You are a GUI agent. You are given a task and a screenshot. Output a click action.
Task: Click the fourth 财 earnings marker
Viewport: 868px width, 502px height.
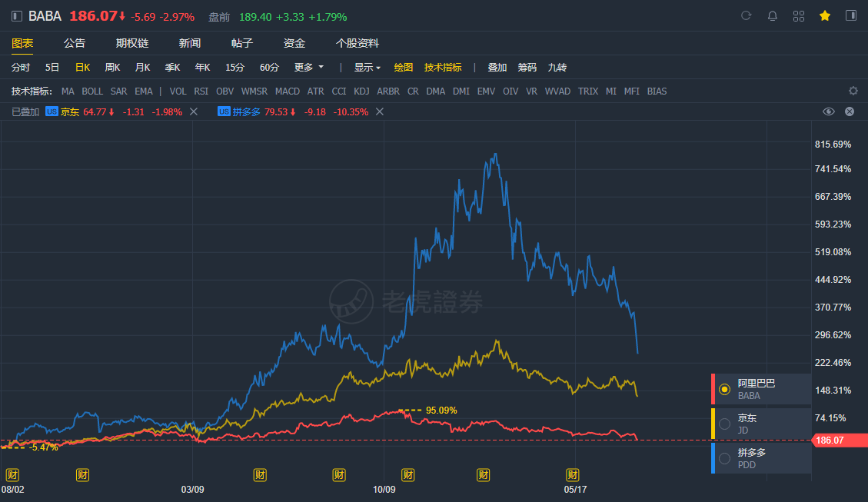point(339,475)
